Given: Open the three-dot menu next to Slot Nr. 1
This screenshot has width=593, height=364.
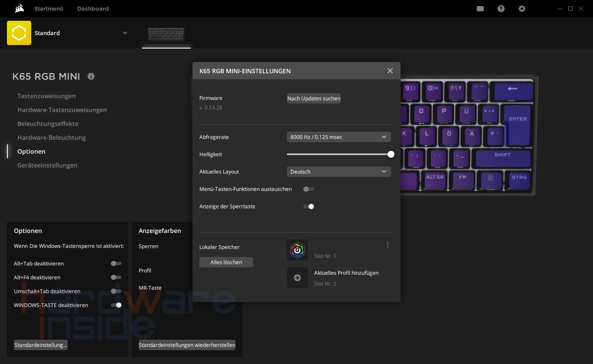Looking at the screenshot, I should point(388,244).
